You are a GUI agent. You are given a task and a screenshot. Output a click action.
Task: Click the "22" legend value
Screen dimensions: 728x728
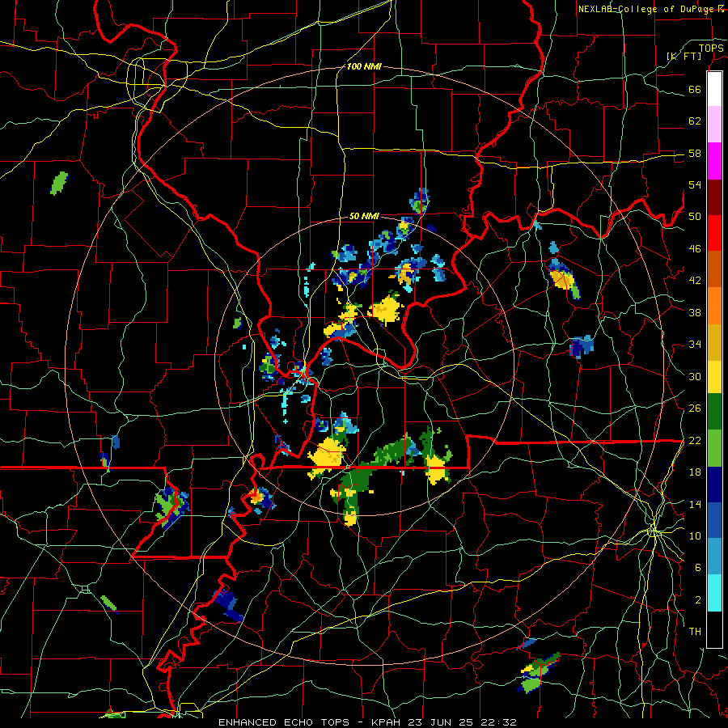pyautogui.click(x=695, y=440)
